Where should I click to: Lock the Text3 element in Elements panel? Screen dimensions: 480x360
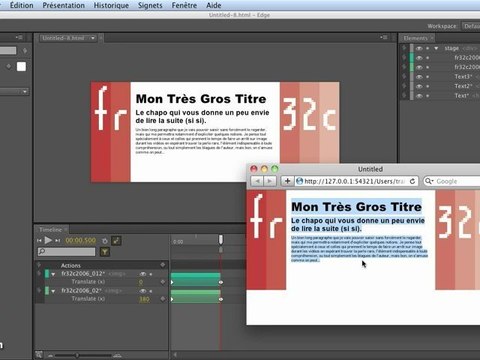tap(428, 77)
